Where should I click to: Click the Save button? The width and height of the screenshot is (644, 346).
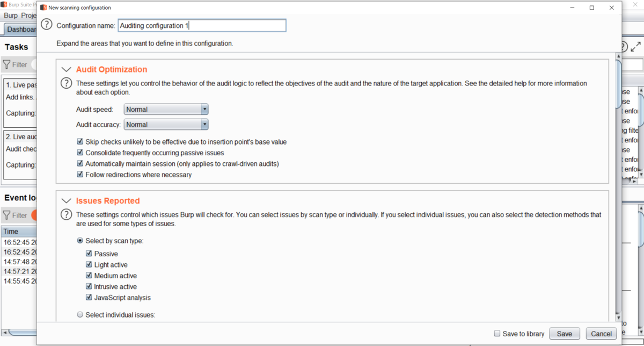click(565, 334)
